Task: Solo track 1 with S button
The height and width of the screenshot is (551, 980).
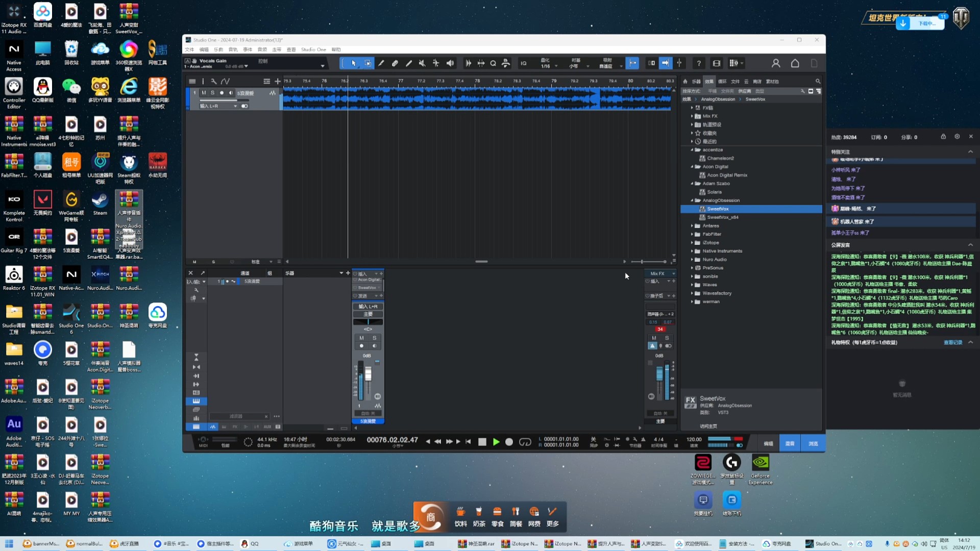Action: click(x=213, y=93)
